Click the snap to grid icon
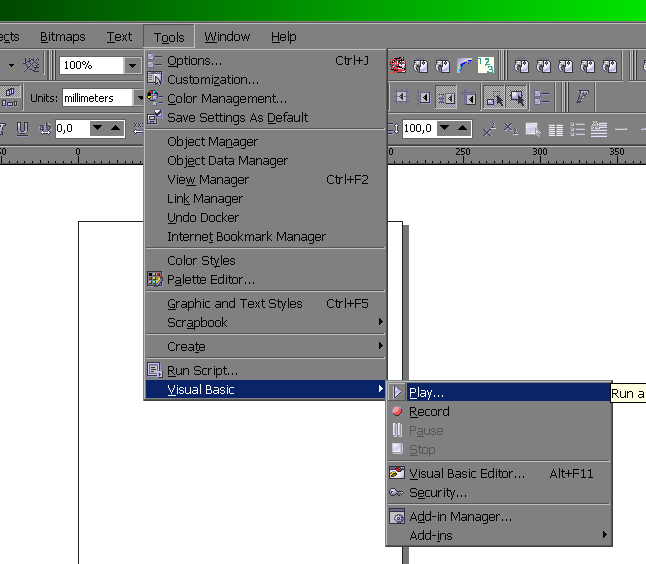Image resolution: width=646 pixels, height=564 pixels. 401,98
